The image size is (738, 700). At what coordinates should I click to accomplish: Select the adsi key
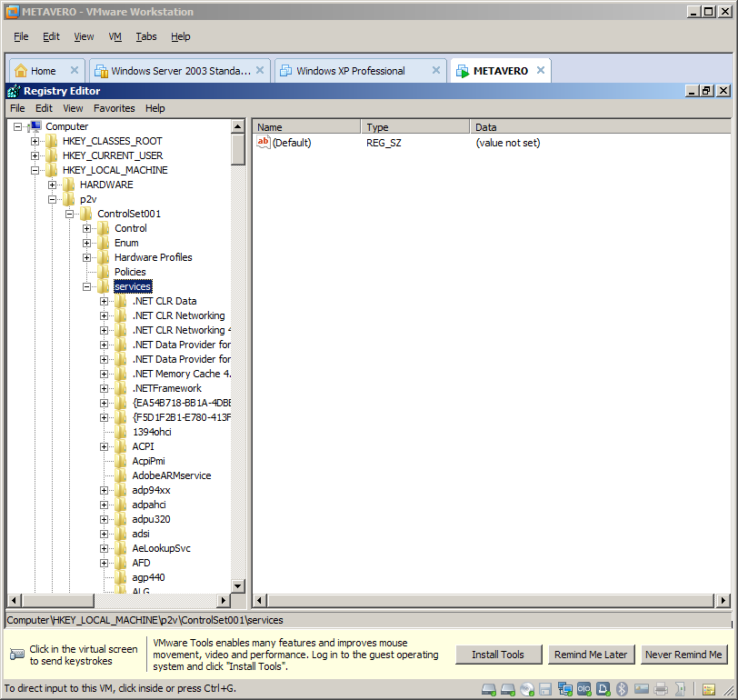(141, 534)
